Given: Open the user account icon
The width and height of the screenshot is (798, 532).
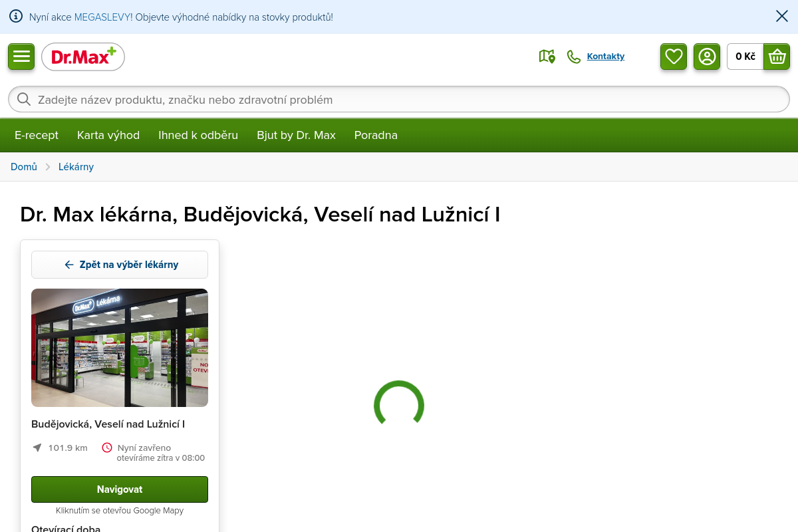Looking at the screenshot, I should point(707,57).
